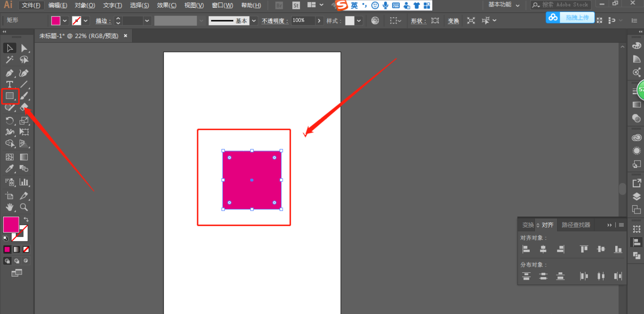
Task: Close the 未标题-1 document tab
Action: 125,36
